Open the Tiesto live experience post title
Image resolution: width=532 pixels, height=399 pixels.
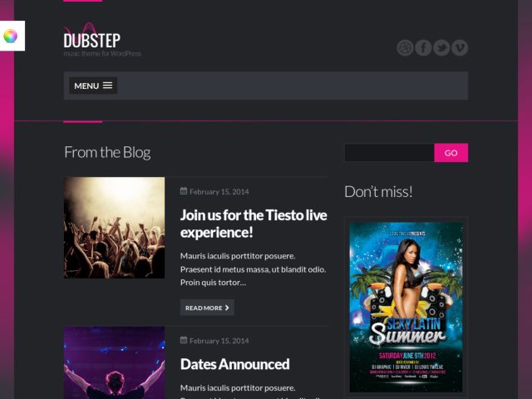[254, 224]
